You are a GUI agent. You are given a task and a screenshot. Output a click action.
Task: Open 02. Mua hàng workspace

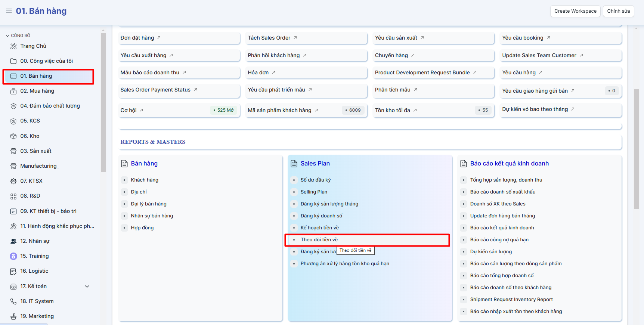coord(37,91)
